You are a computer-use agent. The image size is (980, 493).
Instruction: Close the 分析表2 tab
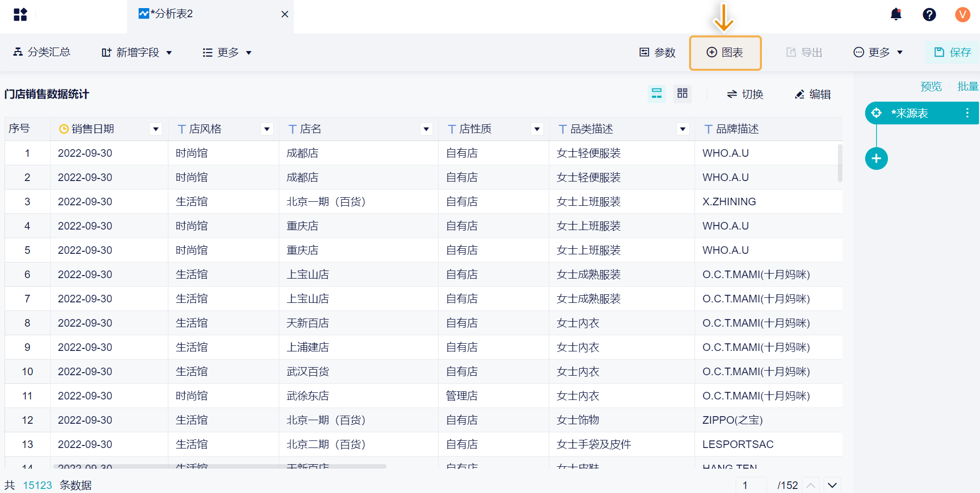[x=285, y=14]
